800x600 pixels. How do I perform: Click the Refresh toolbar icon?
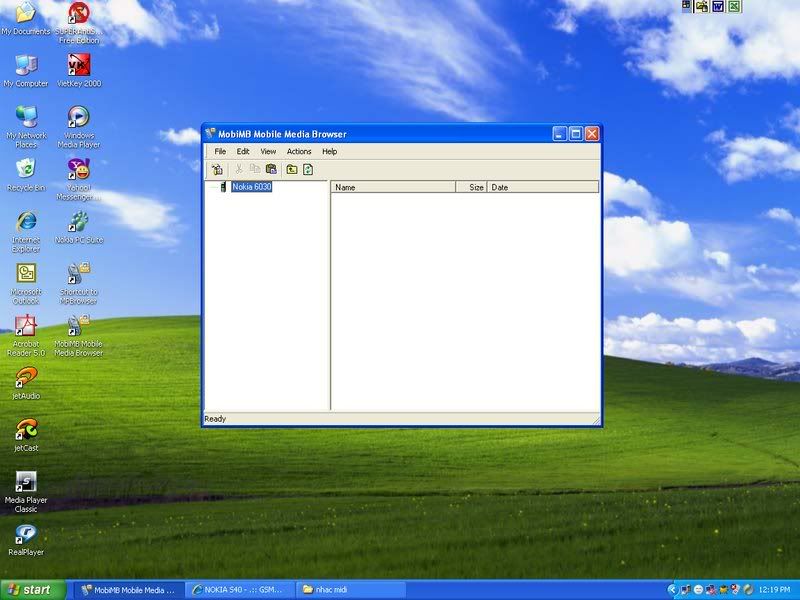point(308,169)
